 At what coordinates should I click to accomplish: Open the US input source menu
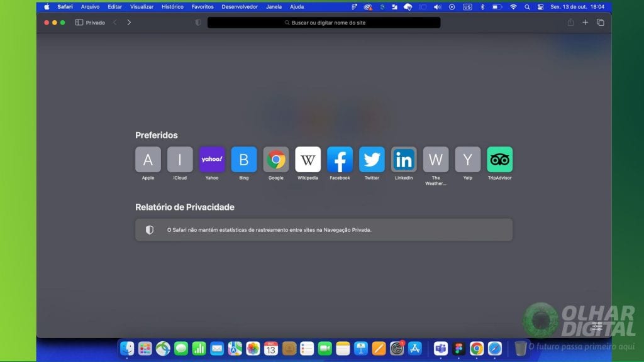coord(467,6)
